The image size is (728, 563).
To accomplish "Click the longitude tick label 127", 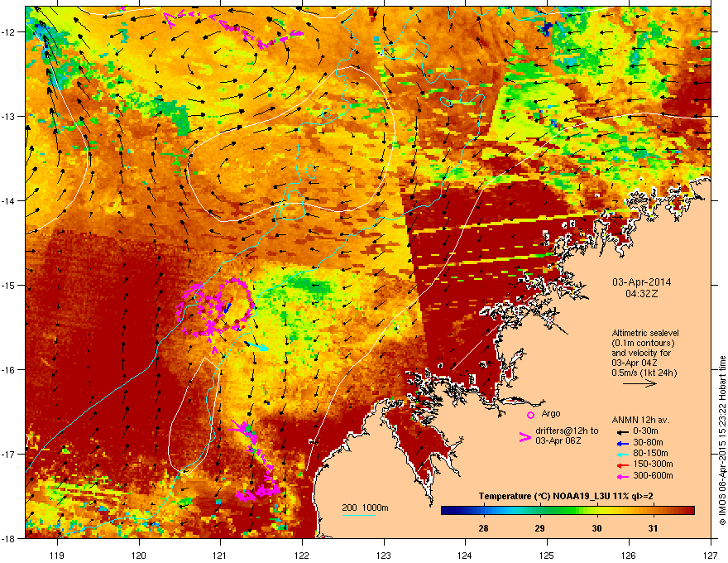I will point(711,555).
